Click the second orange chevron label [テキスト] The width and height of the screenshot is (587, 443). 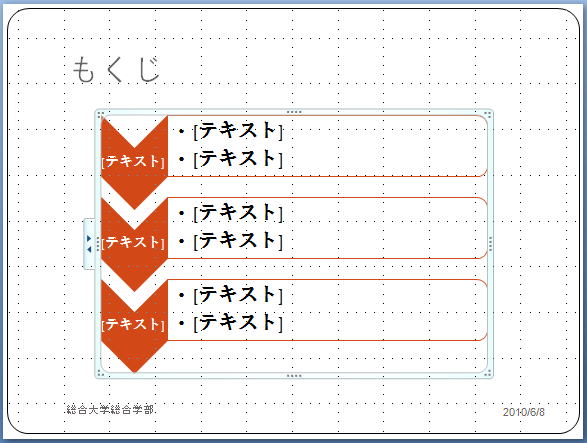[x=133, y=242]
